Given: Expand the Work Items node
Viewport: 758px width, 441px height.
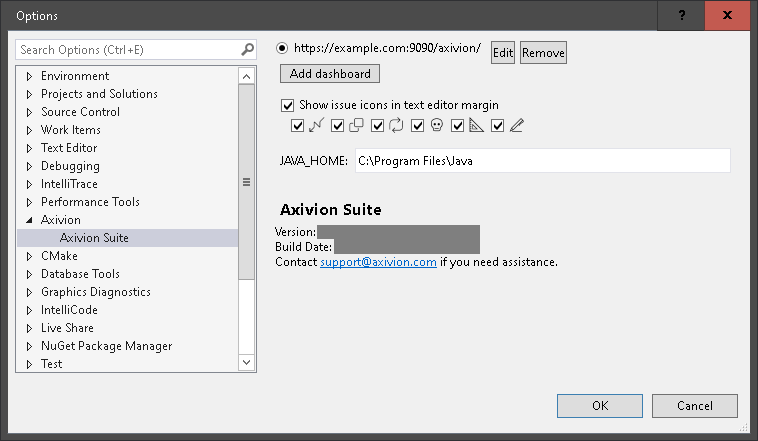Looking at the screenshot, I should (29, 130).
